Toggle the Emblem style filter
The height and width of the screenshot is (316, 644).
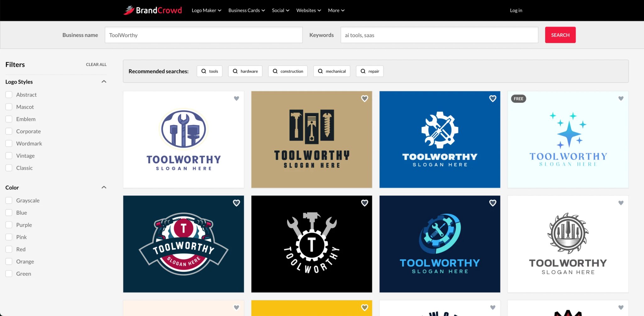click(x=9, y=119)
